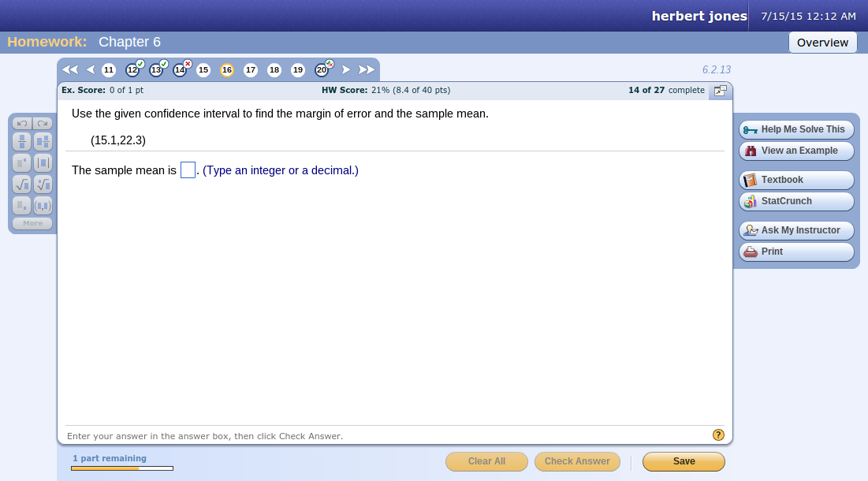Screen dimensions: 868x481
Task: Jump to the last question with double arrow
Action: point(366,69)
